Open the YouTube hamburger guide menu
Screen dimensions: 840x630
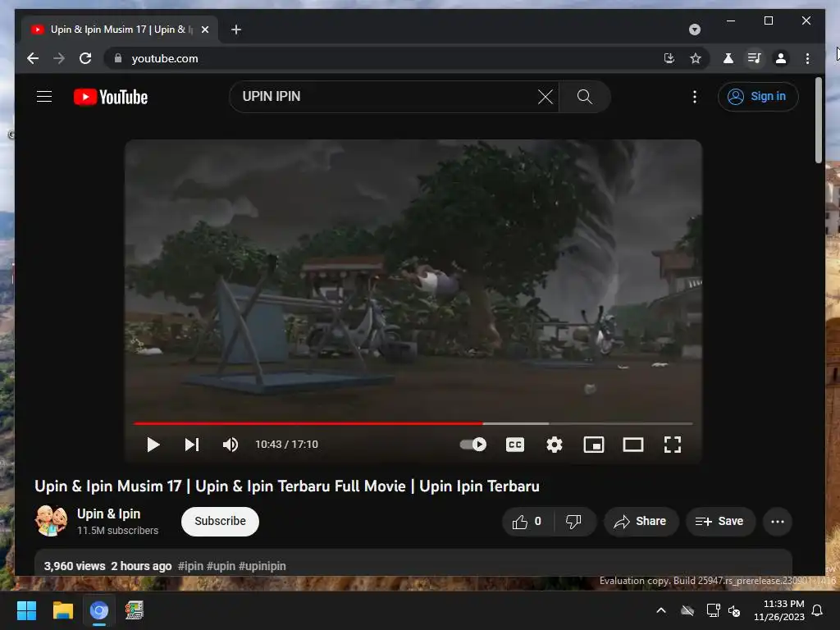tap(44, 97)
